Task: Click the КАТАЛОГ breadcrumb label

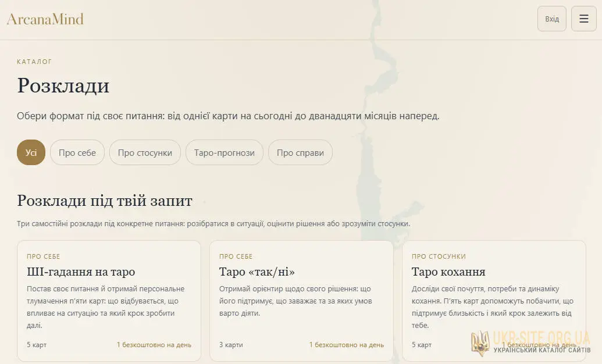Action: [x=34, y=62]
